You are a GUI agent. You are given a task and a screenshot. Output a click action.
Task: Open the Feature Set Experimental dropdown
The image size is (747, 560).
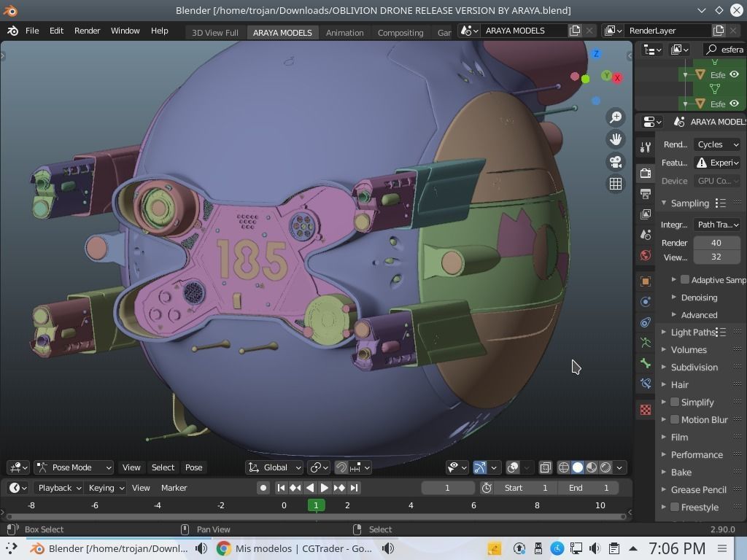pyautogui.click(x=716, y=163)
